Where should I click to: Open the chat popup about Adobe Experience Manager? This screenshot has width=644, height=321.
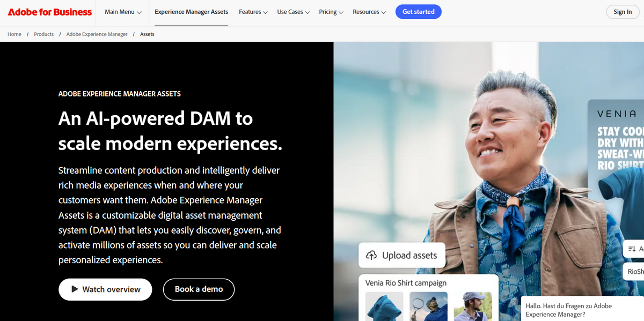coord(582,310)
